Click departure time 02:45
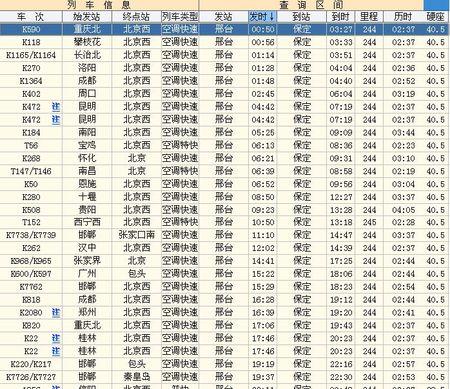 [x=263, y=94]
